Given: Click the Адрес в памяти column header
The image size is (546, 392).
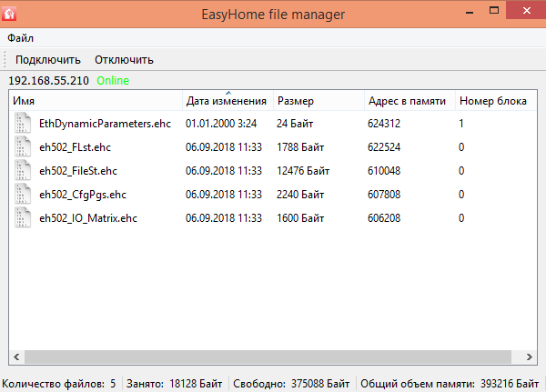Looking at the screenshot, I should (x=409, y=101).
